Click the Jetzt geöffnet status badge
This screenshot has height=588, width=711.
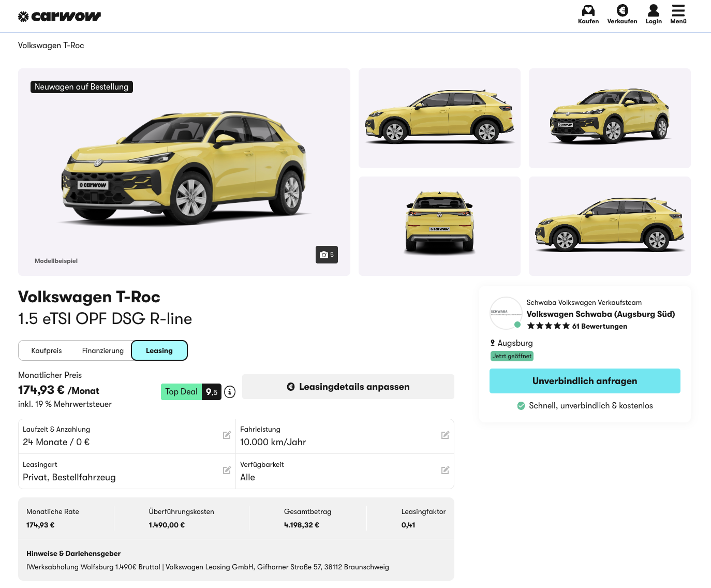[512, 356]
